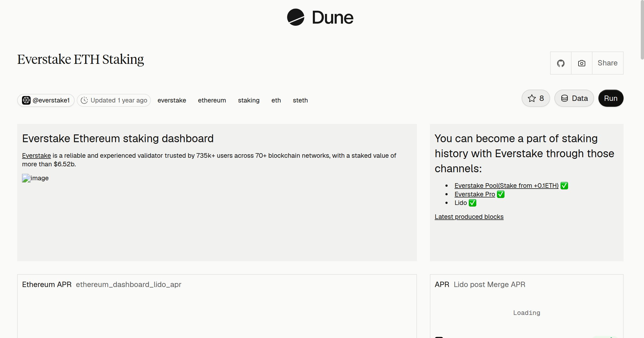Select the steth tag
Screen dimensions: 644x338
[300, 100]
